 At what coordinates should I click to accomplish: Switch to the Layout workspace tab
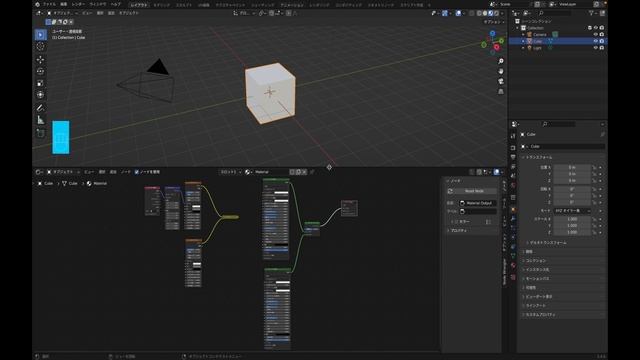[x=139, y=5]
